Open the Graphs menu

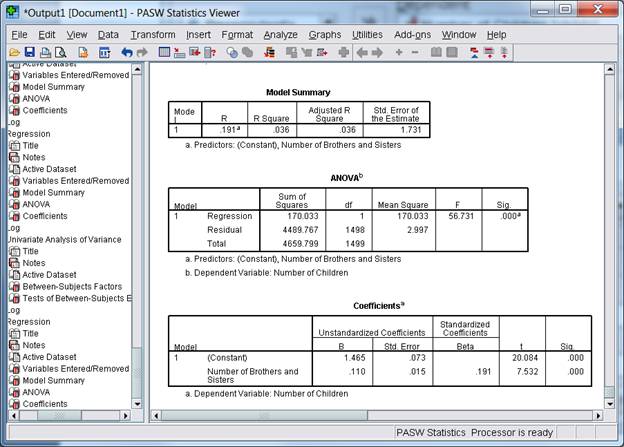pos(325,35)
